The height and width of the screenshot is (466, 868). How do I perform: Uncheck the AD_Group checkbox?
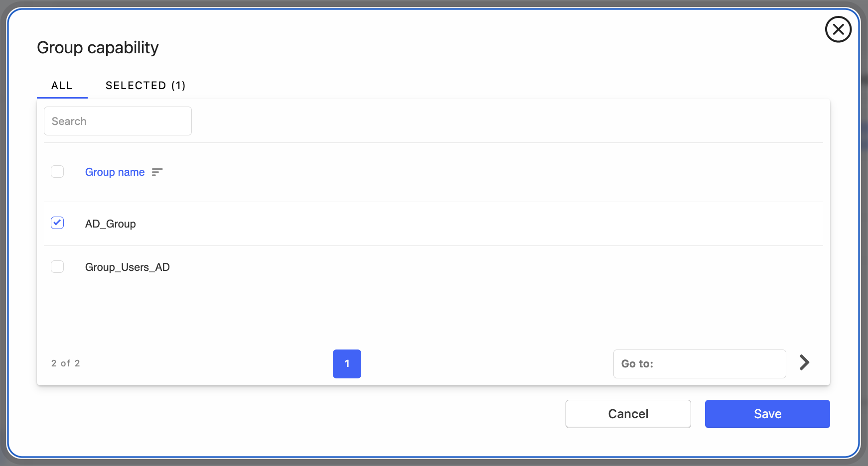[57, 223]
